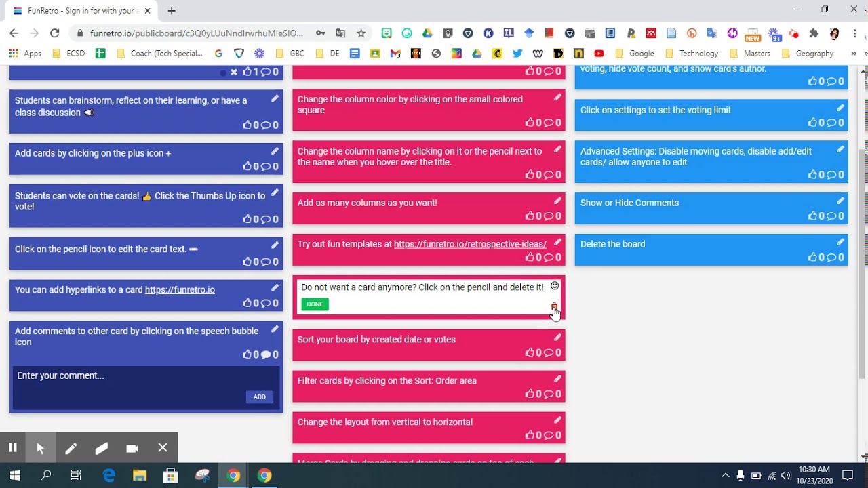
Task: Bookmark this page with the star icon
Action: pos(361,33)
